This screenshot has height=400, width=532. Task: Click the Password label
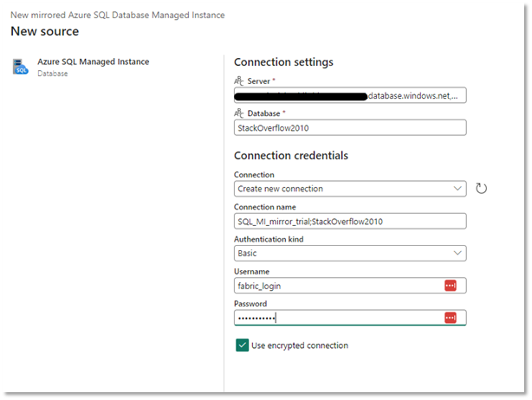[250, 304]
